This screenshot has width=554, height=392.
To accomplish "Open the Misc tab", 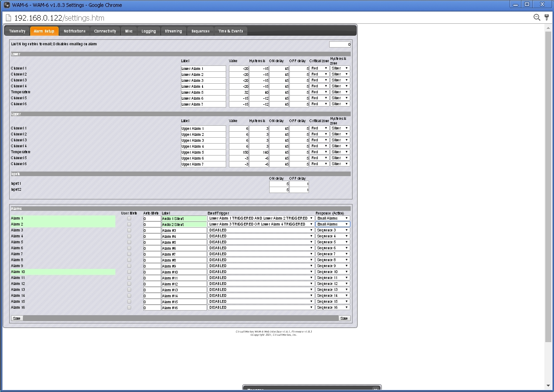I will tap(129, 31).
